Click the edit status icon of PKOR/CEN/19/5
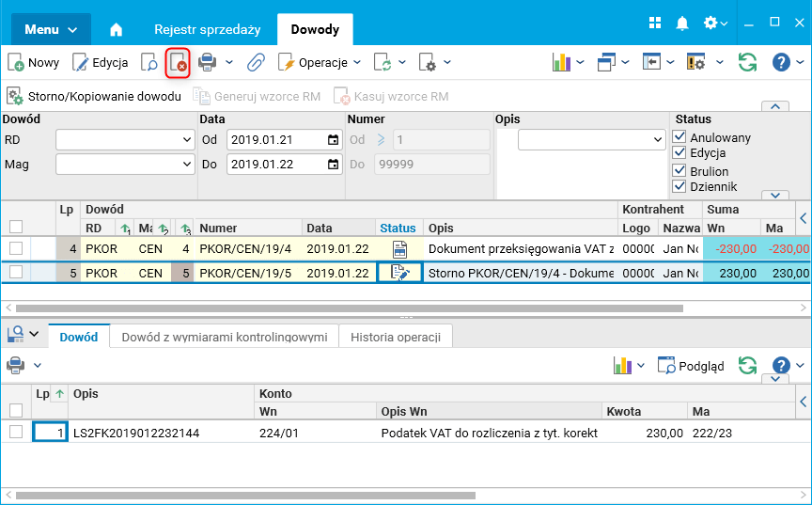The image size is (812, 505). pyautogui.click(x=399, y=273)
